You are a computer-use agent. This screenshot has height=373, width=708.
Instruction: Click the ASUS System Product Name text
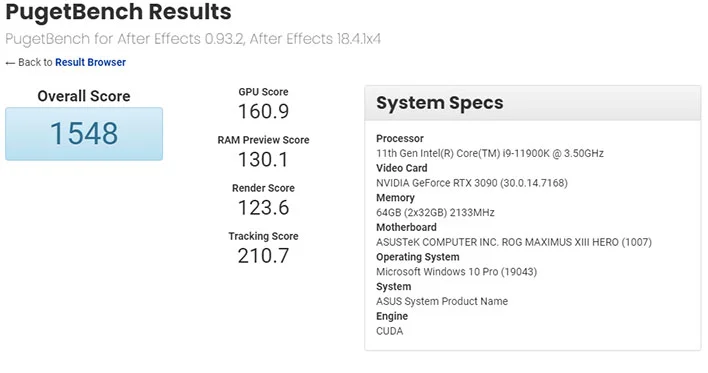[x=442, y=301]
